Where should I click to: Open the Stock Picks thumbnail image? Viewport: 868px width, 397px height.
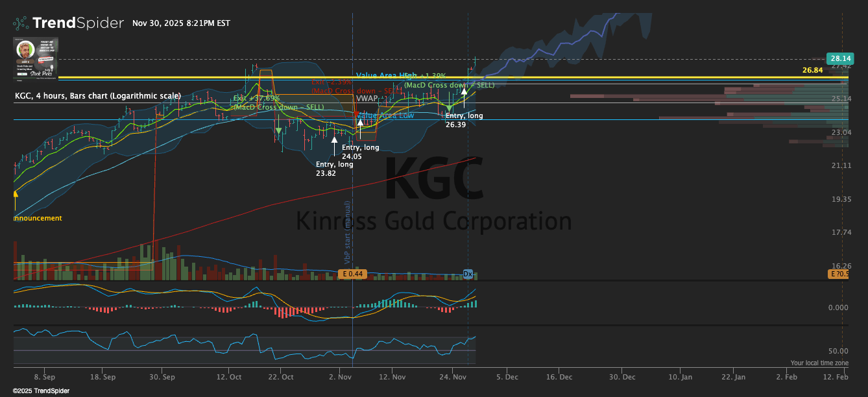click(36, 58)
